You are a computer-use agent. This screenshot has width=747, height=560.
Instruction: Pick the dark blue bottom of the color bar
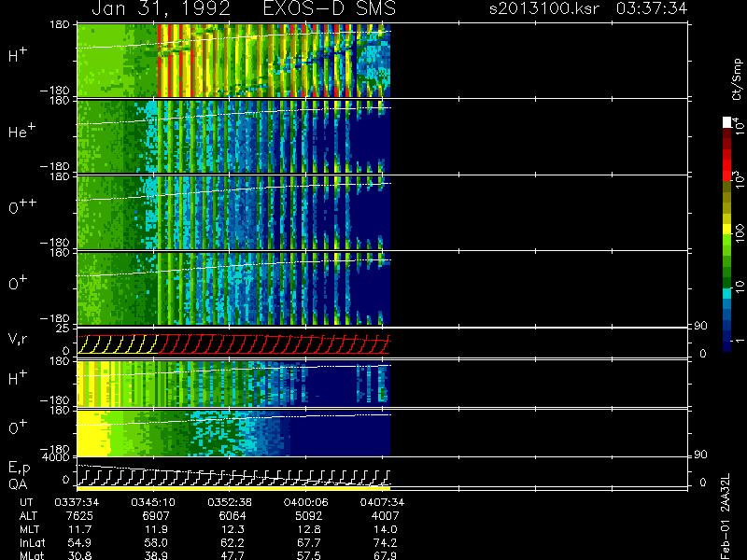pos(726,345)
